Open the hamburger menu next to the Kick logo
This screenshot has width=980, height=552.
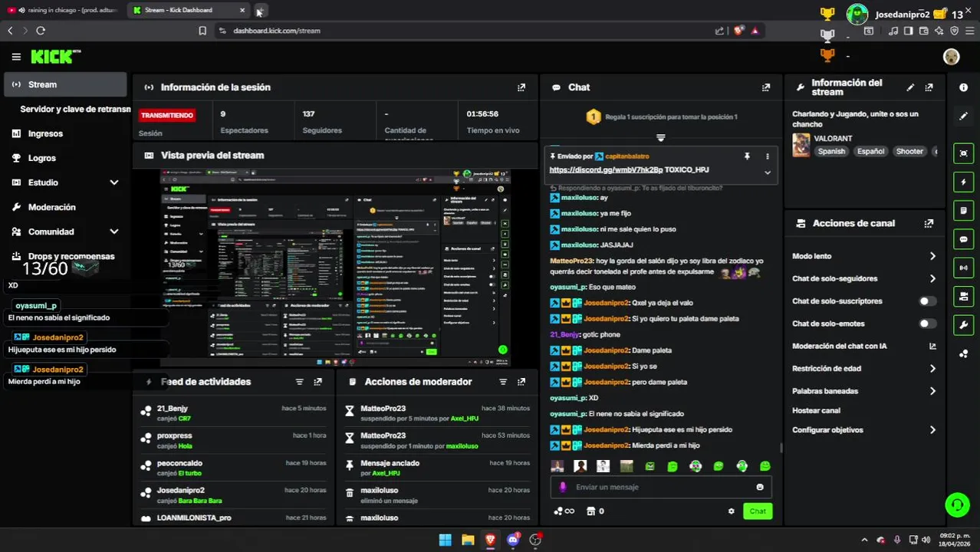[16, 57]
